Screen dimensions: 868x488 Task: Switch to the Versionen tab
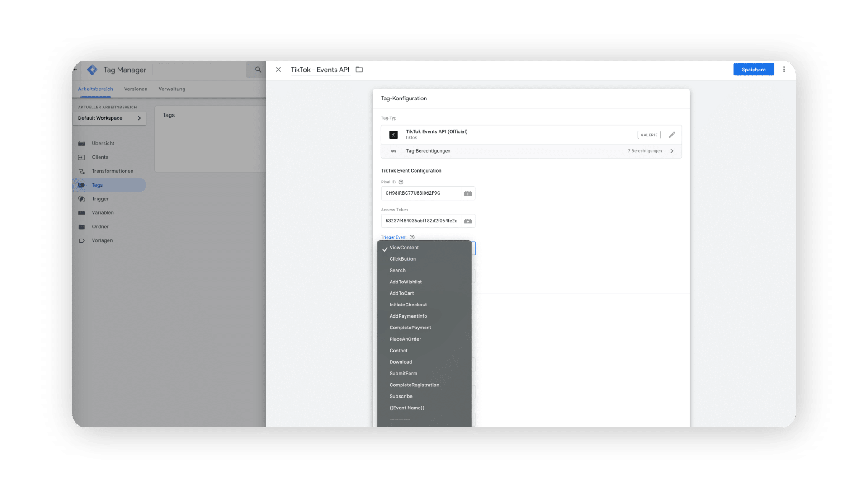[136, 89]
